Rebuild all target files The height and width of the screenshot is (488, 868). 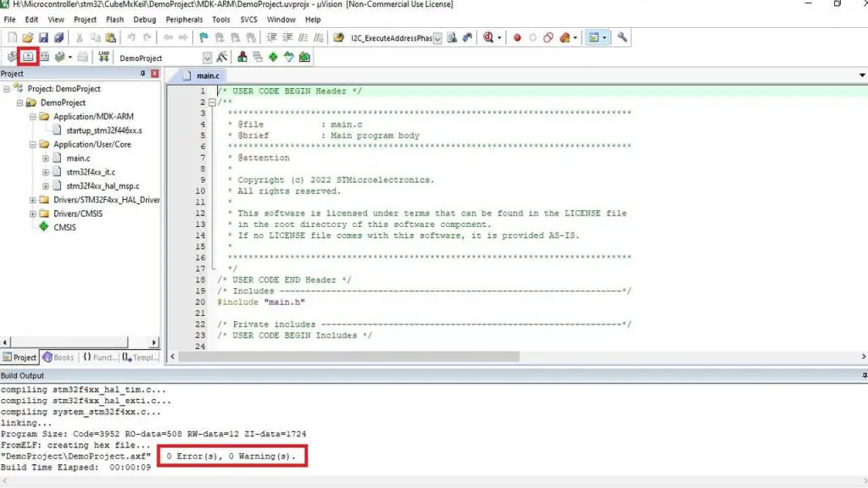(x=44, y=57)
